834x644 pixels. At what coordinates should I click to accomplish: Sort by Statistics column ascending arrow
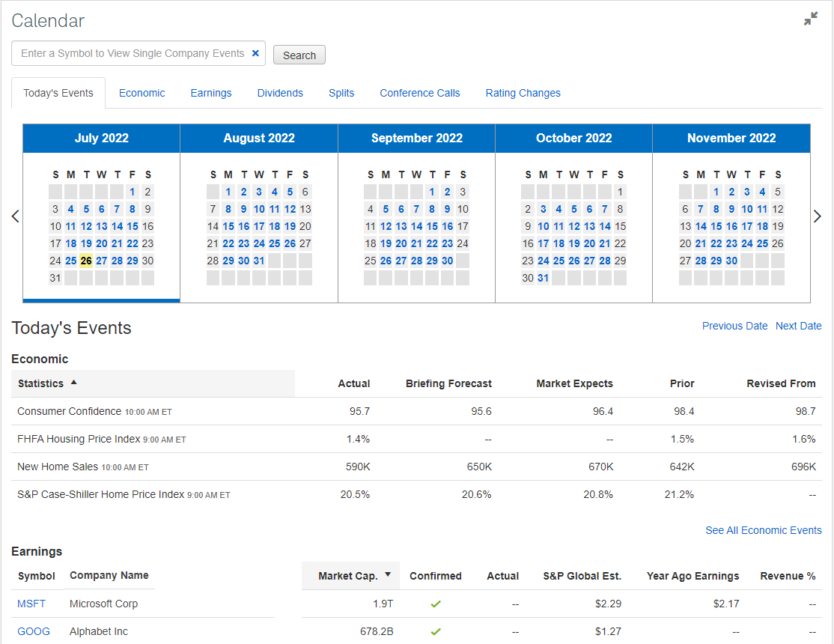[x=74, y=382]
